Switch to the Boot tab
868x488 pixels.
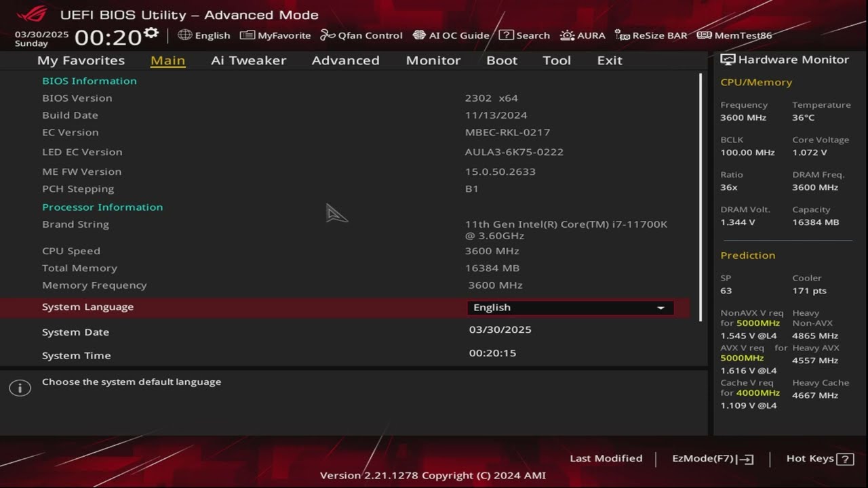pos(502,60)
